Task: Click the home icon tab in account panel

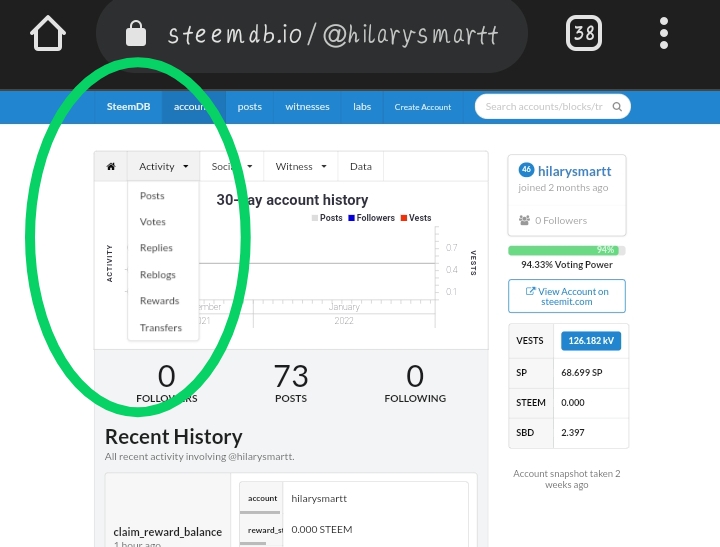Action: pyautogui.click(x=111, y=166)
